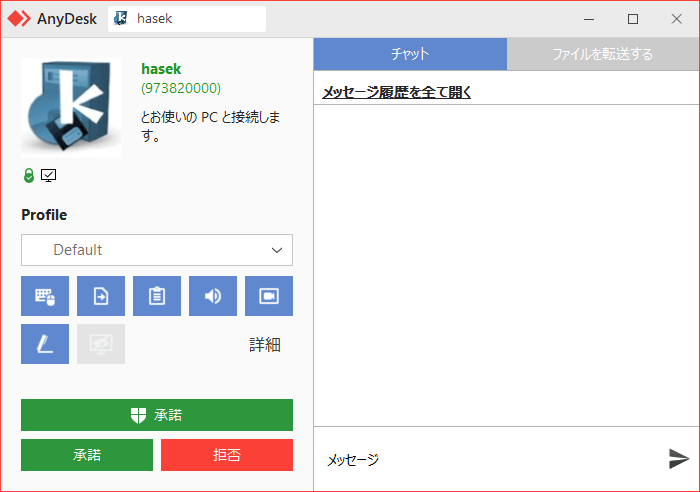The height and width of the screenshot is (492, 700).
Task: Switch to the チャット tab
Action: pos(410,54)
